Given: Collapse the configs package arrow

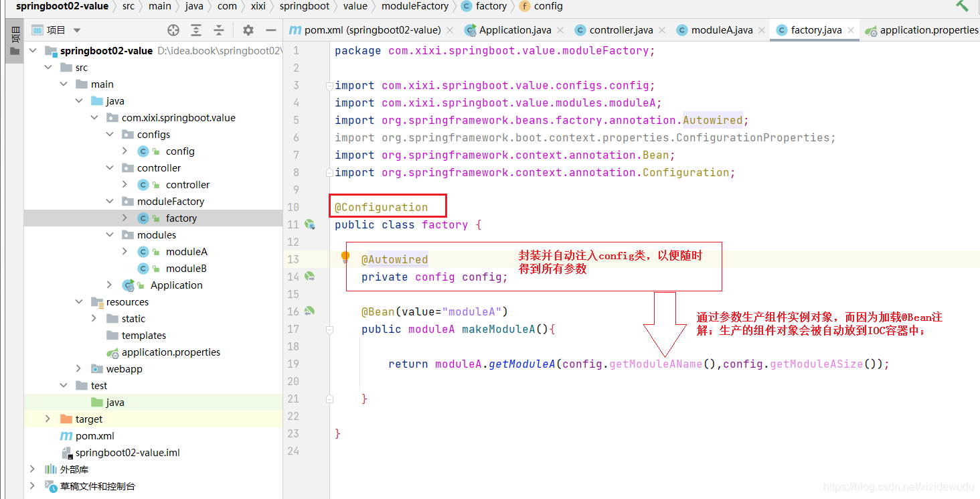Looking at the screenshot, I should point(110,135).
